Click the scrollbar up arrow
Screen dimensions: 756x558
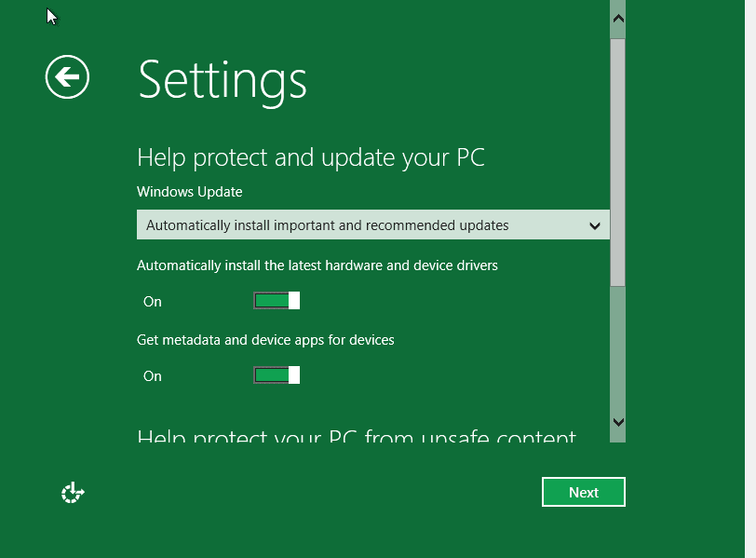[x=617, y=19]
